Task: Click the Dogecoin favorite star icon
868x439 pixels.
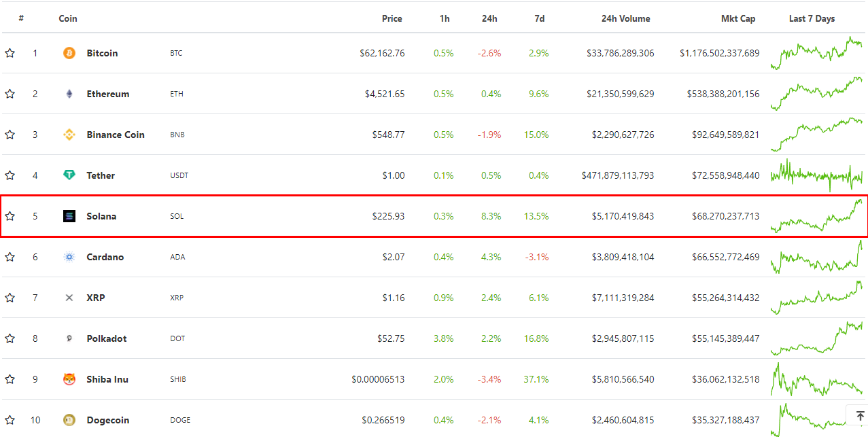Action: [10, 420]
